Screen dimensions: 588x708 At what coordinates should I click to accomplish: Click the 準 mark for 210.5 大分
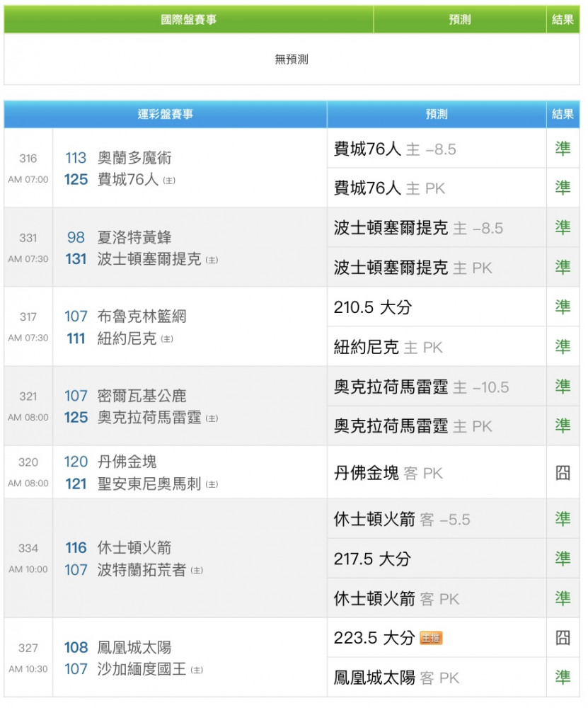coord(563,307)
